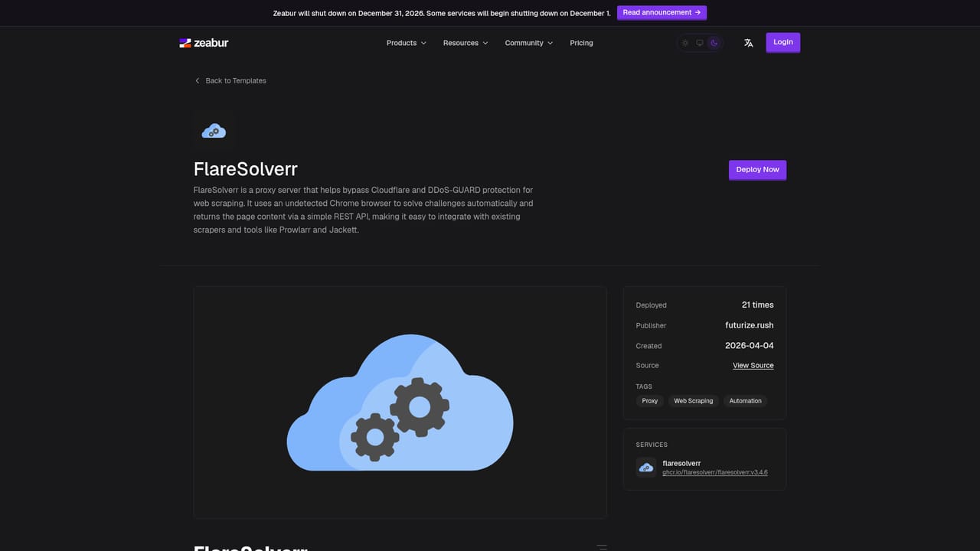Select the Automation tag
This screenshot has height=551, width=980.
[x=745, y=401]
